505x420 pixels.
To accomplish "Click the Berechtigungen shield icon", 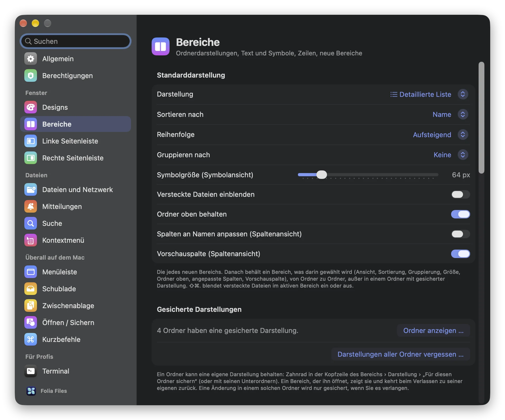I will (31, 76).
